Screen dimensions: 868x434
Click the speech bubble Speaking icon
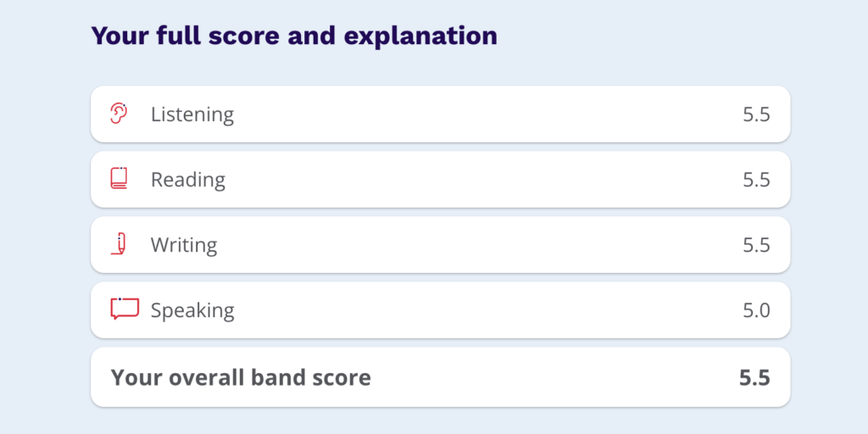click(124, 309)
